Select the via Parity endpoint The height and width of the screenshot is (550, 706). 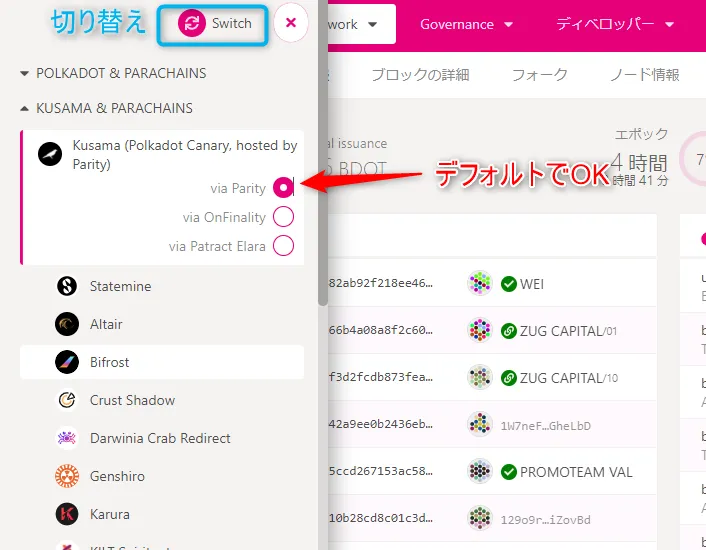coord(283,188)
